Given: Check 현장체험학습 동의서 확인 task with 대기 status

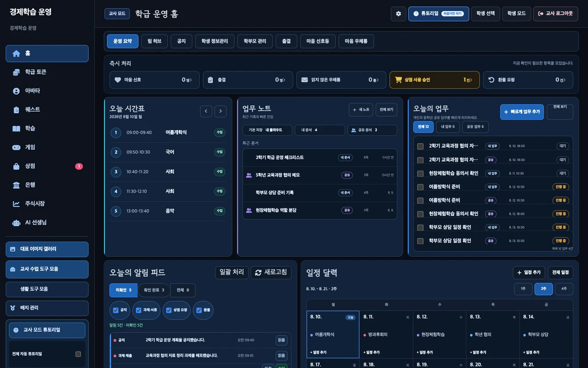Looking at the screenshot, I should point(420,173).
